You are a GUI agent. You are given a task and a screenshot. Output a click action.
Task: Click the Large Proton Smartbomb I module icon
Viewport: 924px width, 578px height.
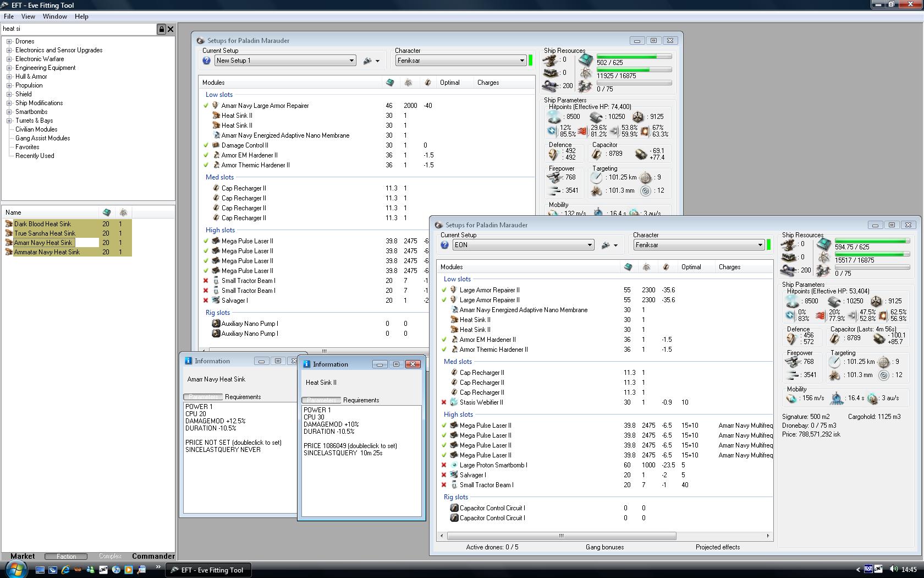coord(454,465)
